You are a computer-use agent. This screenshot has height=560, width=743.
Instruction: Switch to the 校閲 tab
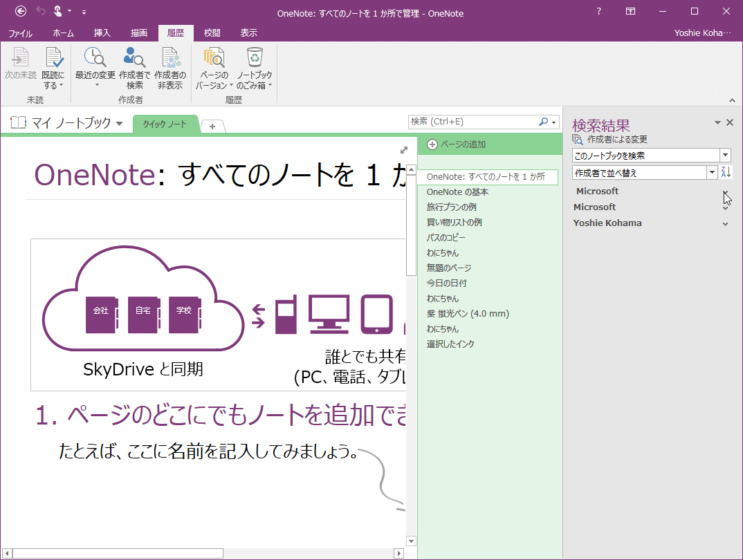tap(212, 33)
